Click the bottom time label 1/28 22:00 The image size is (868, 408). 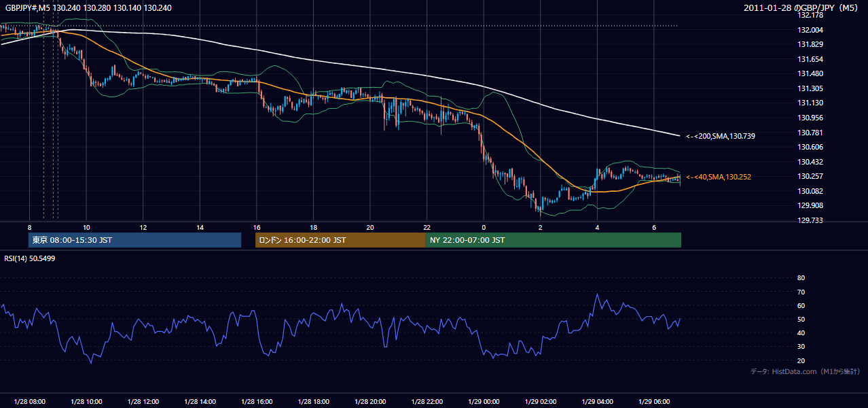point(427,402)
